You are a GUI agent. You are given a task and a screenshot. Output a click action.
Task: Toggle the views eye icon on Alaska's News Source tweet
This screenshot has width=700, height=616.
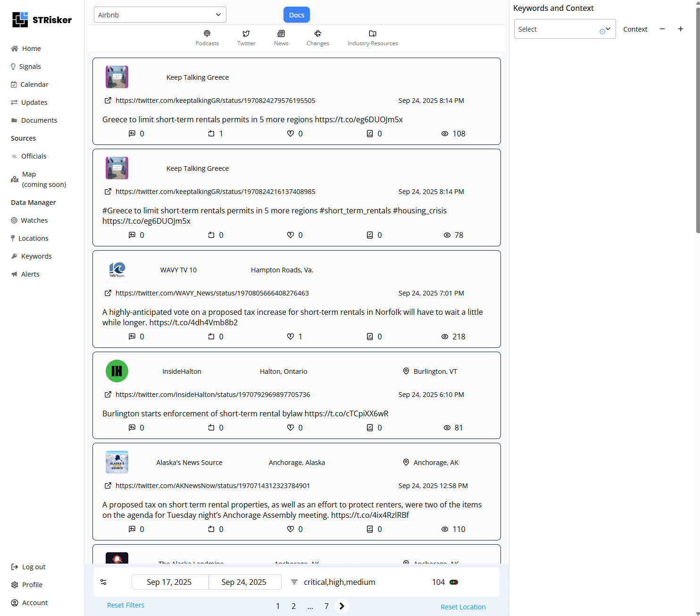(444, 529)
